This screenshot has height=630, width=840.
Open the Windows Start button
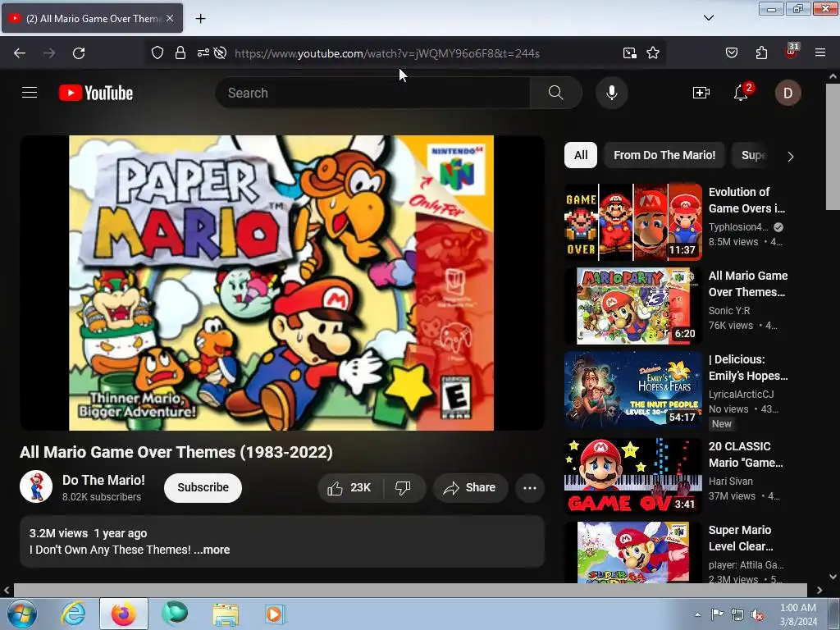(x=22, y=614)
